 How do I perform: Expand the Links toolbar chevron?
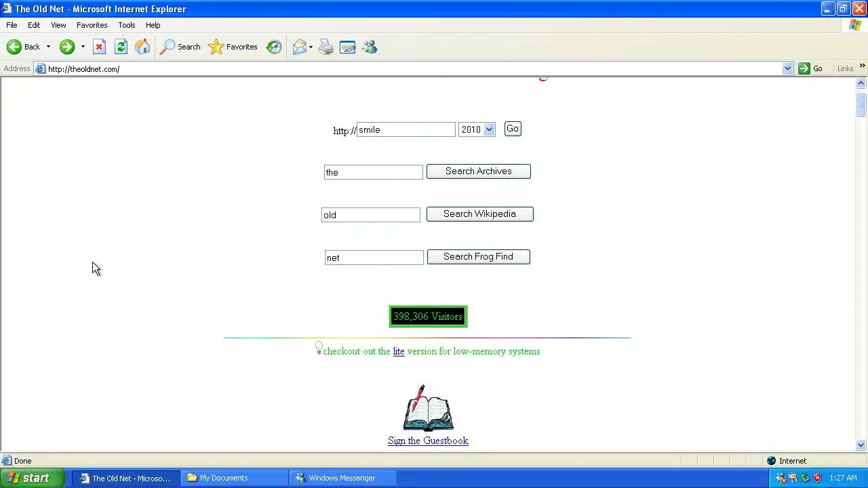(862, 66)
